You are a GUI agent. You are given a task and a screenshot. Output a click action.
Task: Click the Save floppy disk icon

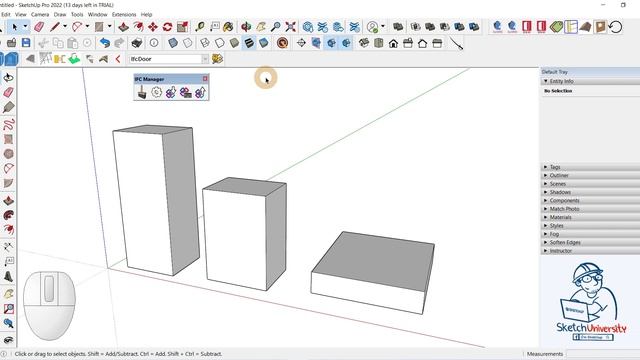point(26,42)
